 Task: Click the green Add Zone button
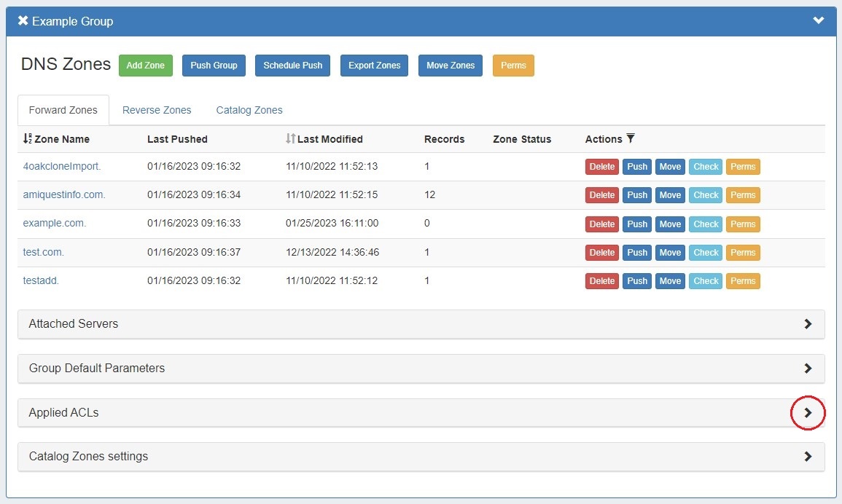(x=145, y=66)
